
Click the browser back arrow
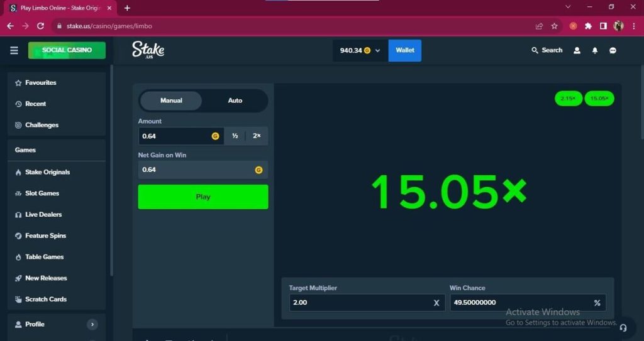click(x=10, y=26)
